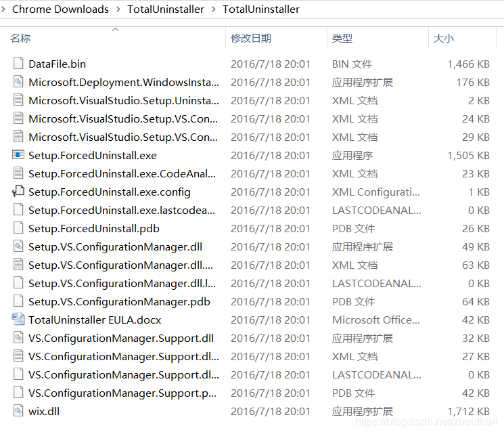This screenshot has width=504, height=434.
Task: Click the 63 KB Setup.VS.ConfigurationManager.dll.... XML icon
Action: coord(18,265)
